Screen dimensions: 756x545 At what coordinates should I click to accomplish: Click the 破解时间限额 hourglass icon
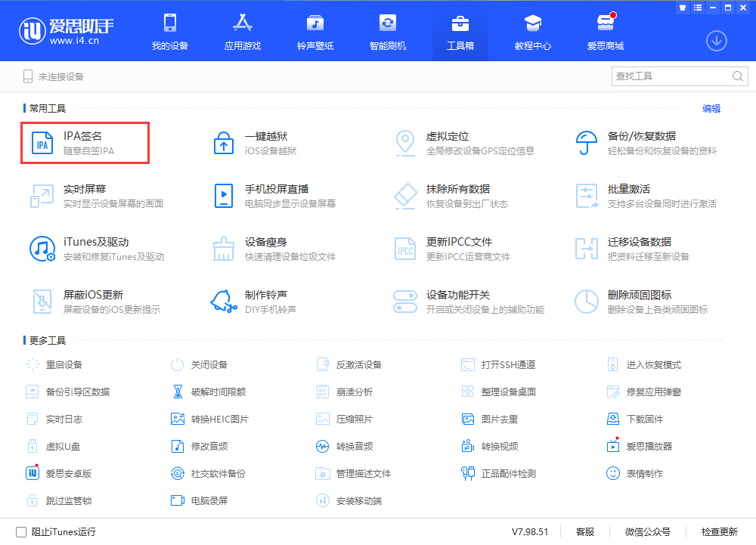[x=178, y=392]
